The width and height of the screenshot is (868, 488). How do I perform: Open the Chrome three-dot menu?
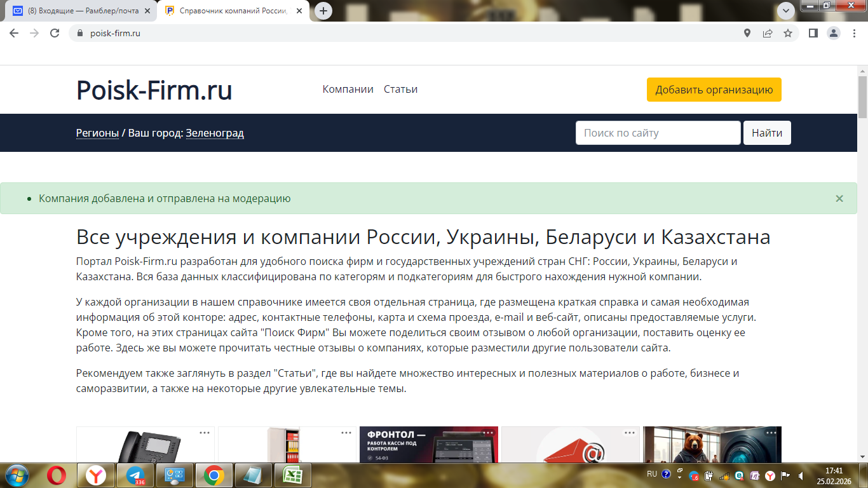coord(853,33)
